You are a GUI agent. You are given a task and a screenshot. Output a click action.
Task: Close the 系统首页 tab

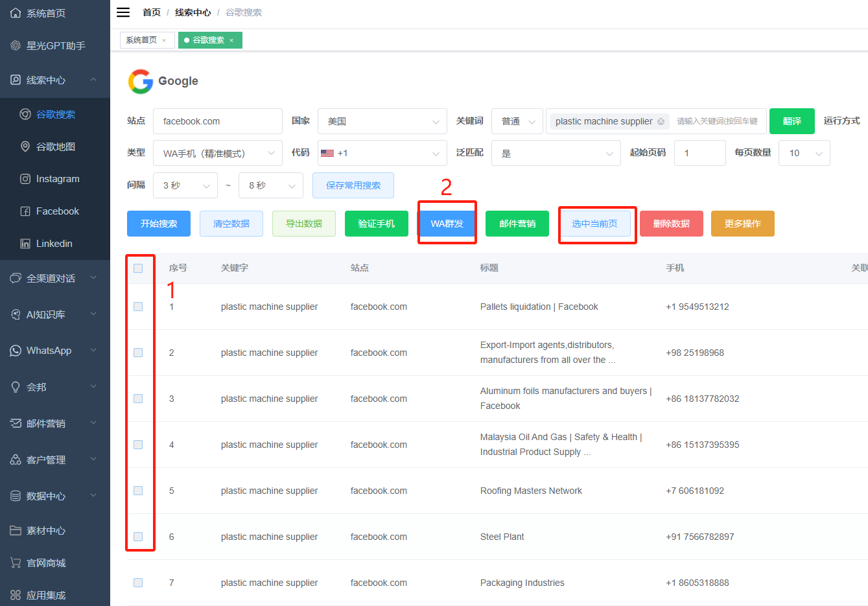pyautogui.click(x=164, y=40)
